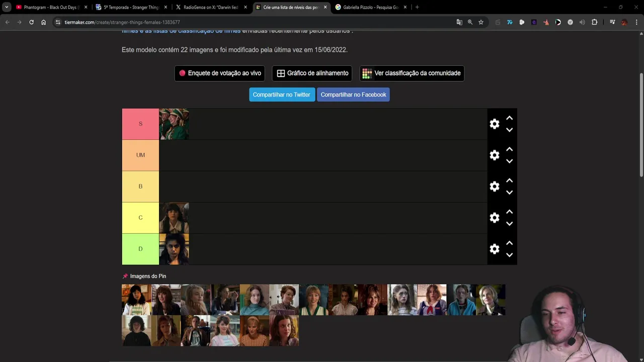
Task: Open the 7TV extension icon
Action: 510,22
